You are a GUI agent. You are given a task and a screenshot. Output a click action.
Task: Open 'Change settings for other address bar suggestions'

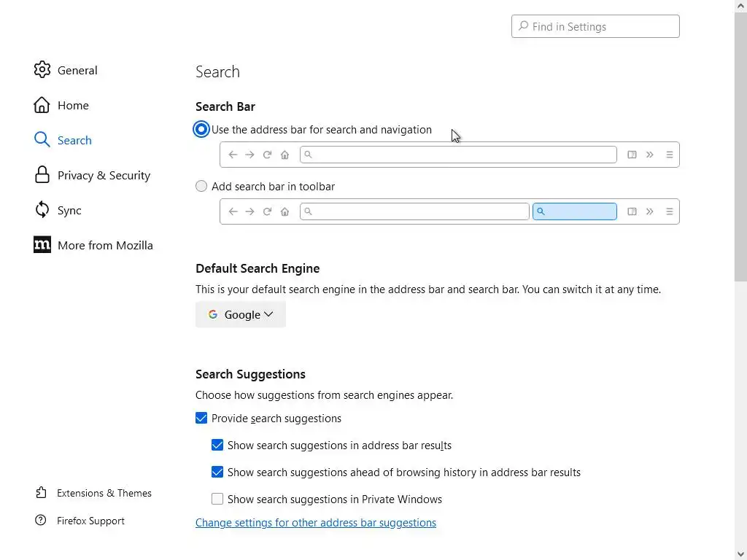point(315,522)
